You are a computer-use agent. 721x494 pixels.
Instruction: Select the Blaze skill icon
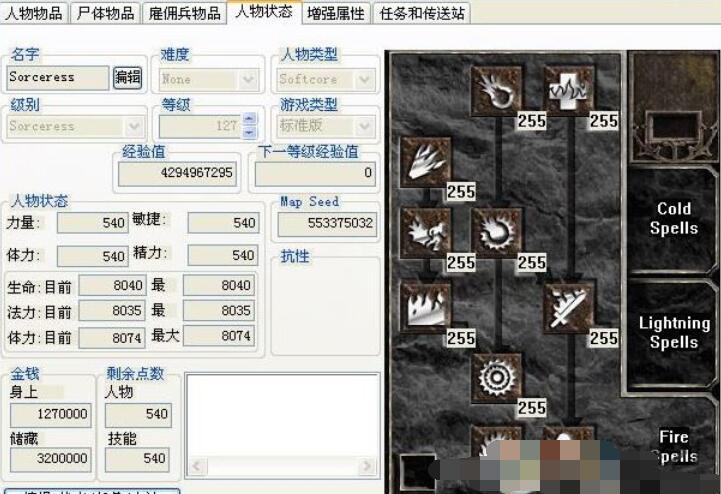pyautogui.click(x=426, y=233)
